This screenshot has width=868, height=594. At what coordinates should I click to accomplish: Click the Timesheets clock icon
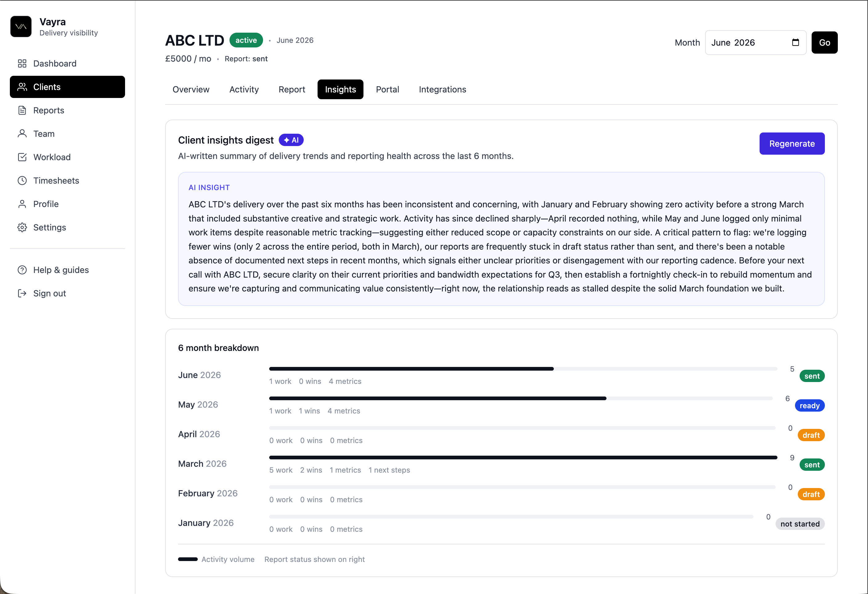pos(22,181)
